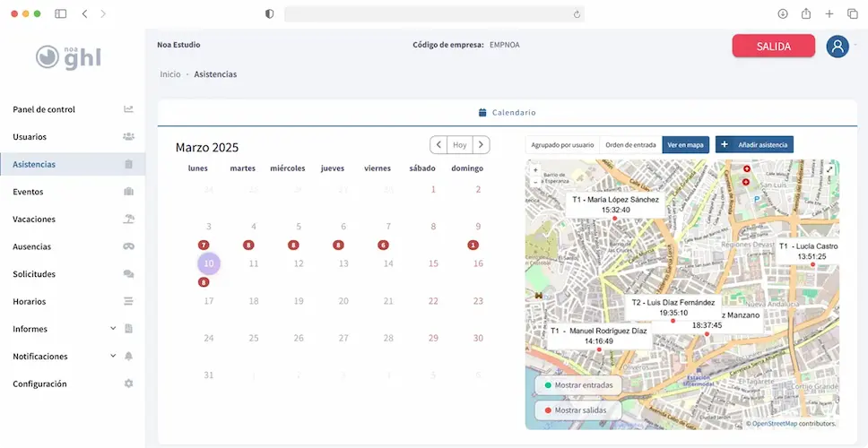This screenshot has height=448, width=868.
Task: Click the Usuarios people icon
Action: coord(128,136)
